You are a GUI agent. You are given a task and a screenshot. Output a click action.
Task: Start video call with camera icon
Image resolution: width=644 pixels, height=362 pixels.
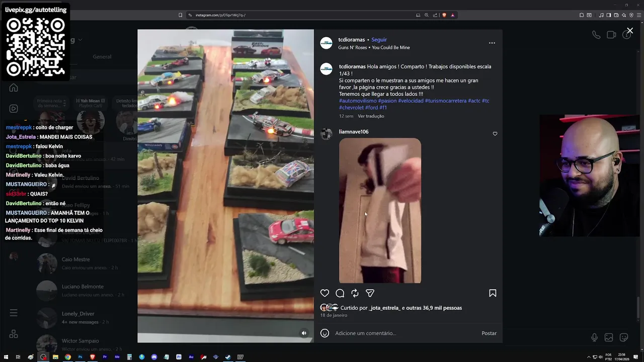(x=611, y=35)
